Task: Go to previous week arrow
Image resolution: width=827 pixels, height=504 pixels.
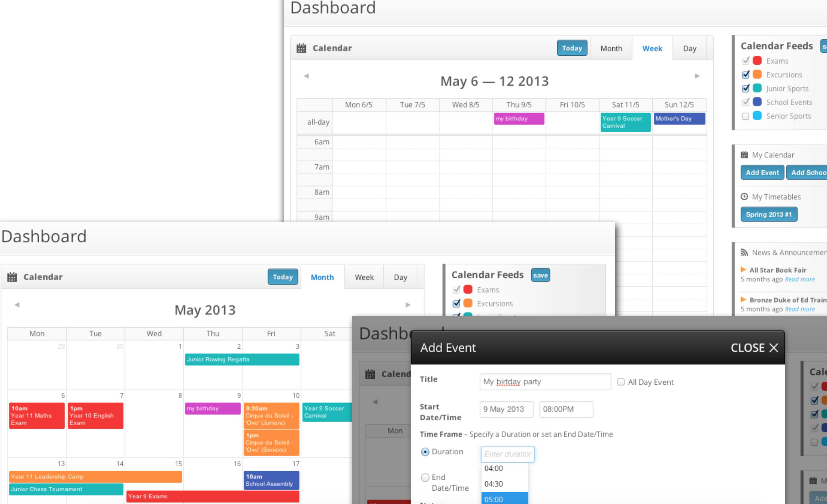Action: 306,76
